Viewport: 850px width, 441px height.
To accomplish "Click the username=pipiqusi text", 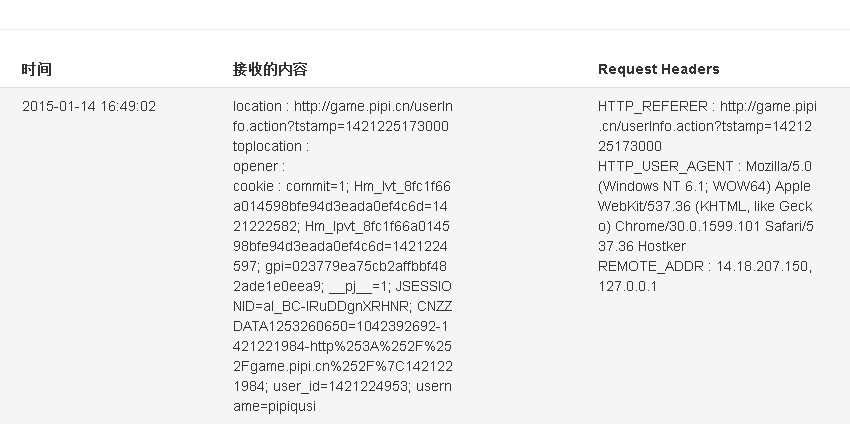I will [342, 397].
